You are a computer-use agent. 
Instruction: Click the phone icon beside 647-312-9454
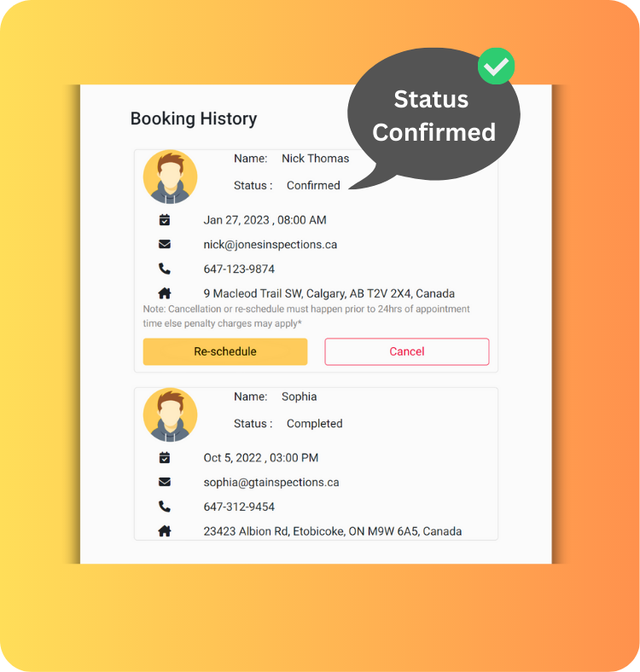[x=165, y=507]
